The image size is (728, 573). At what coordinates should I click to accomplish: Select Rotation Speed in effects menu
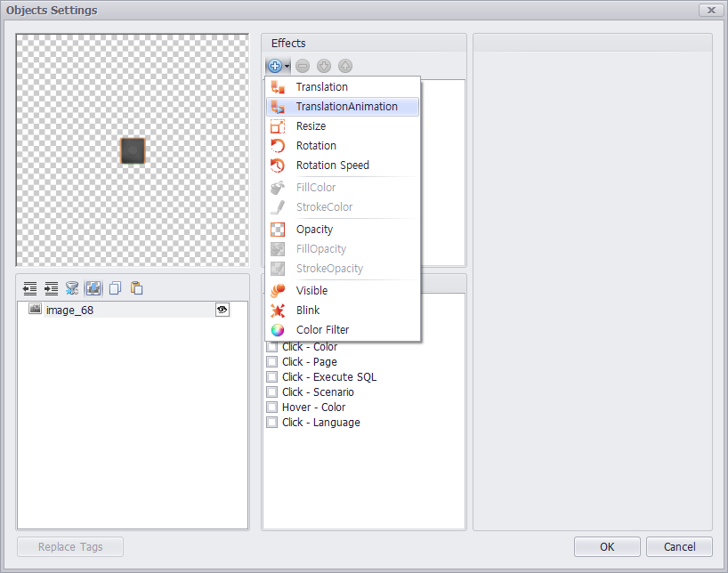pyautogui.click(x=332, y=165)
